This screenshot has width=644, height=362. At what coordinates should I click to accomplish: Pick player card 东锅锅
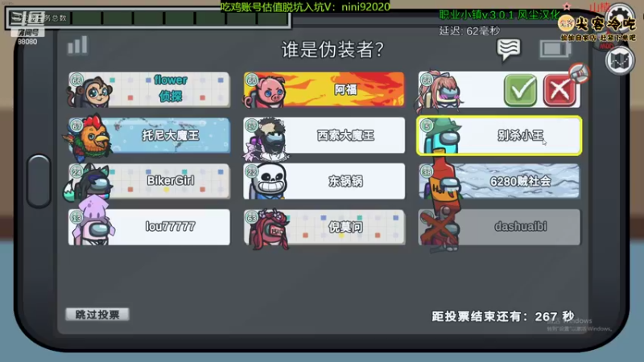324,182
